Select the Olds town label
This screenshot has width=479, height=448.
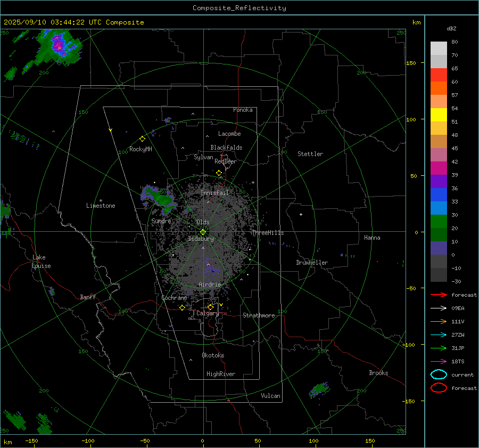[x=203, y=222]
